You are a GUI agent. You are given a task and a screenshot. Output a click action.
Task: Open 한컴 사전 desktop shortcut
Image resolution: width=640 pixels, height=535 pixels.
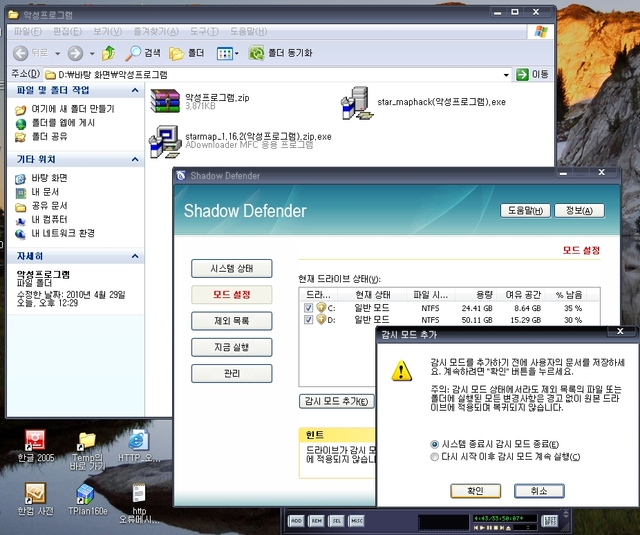point(36,499)
